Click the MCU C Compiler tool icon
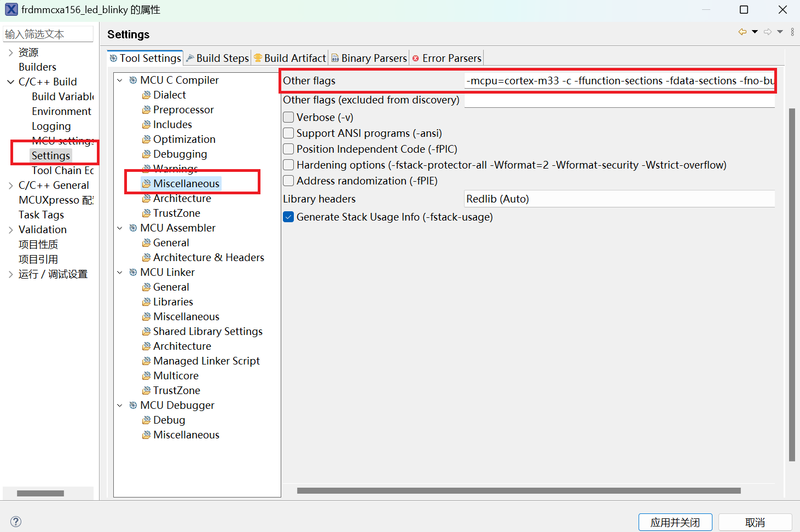This screenshot has height=532, width=800. point(133,79)
